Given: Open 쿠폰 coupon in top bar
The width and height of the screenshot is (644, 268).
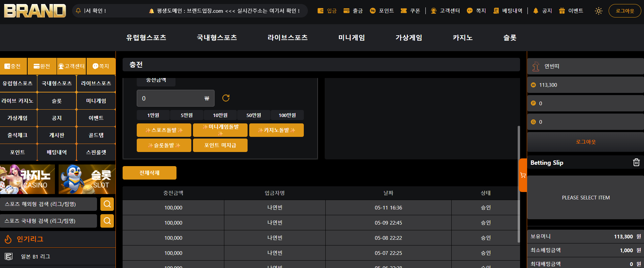Looking at the screenshot, I should (410, 11).
